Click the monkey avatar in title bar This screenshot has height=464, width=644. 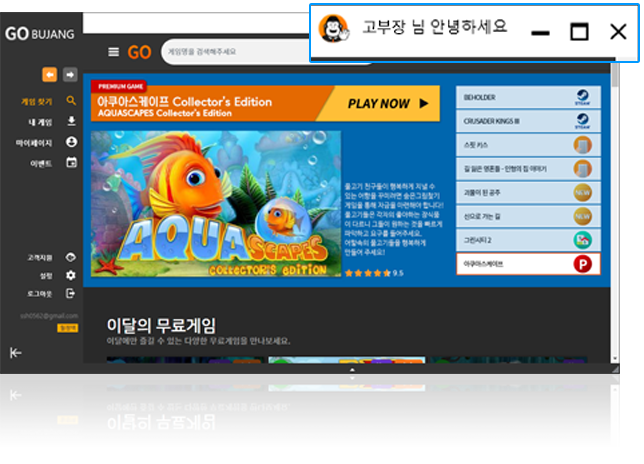(334, 28)
